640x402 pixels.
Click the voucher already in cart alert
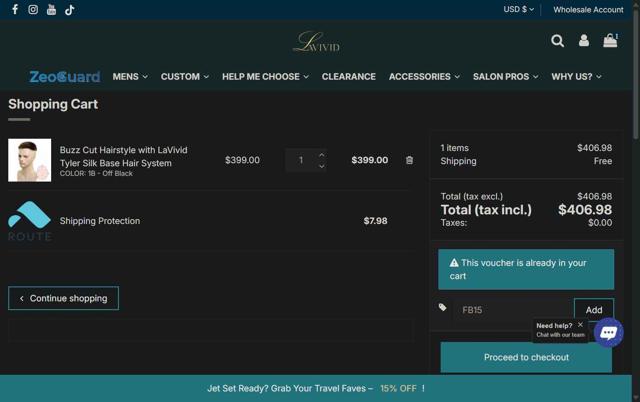point(526,269)
